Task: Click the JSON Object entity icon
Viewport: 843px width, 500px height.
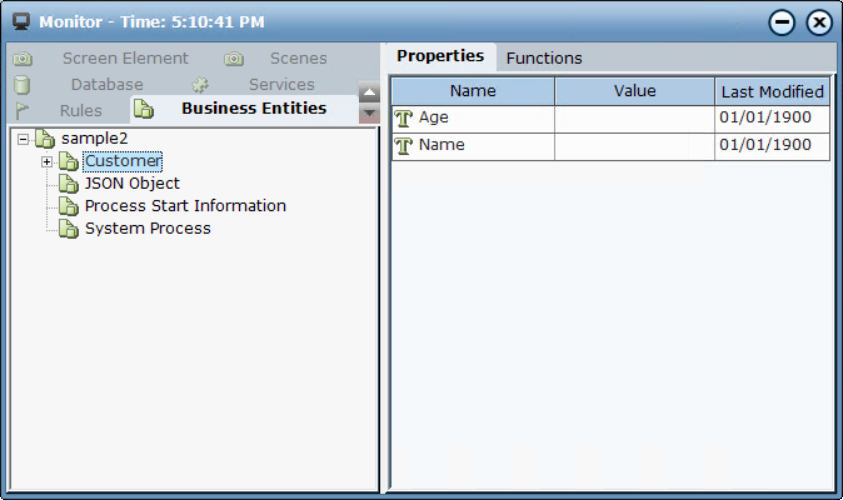Action: tap(68, 184)
